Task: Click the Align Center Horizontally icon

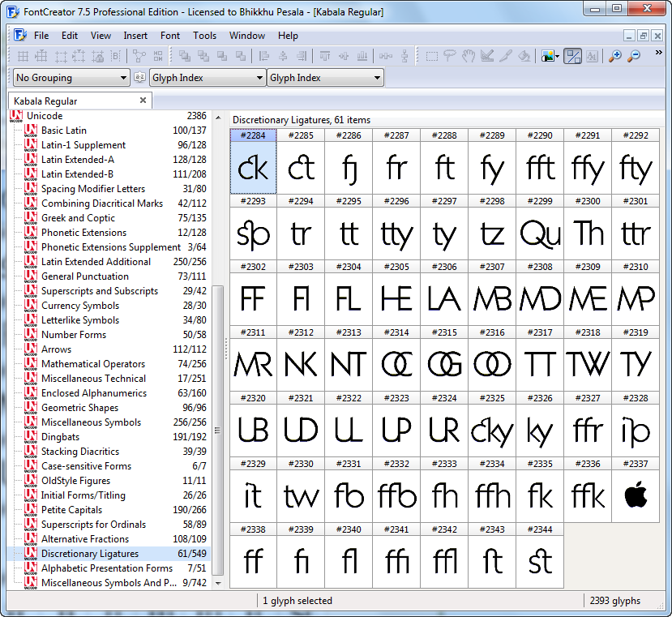Action: [x=283, y=56]
